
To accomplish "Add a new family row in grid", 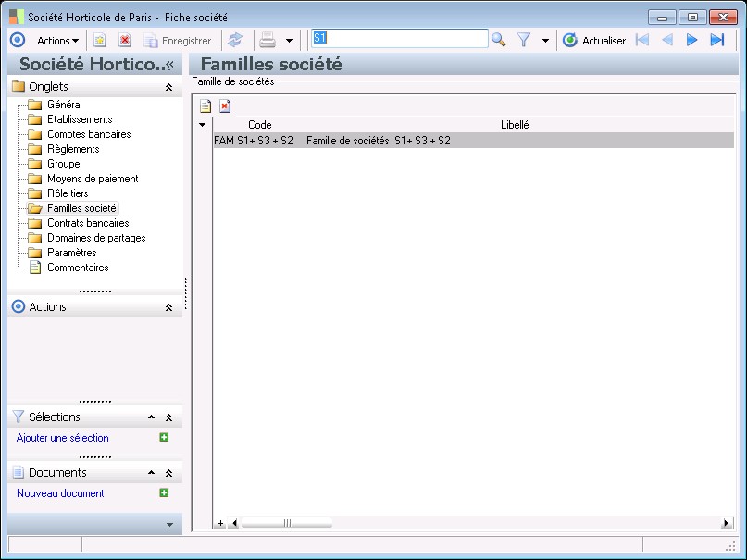I will point(205,106).
